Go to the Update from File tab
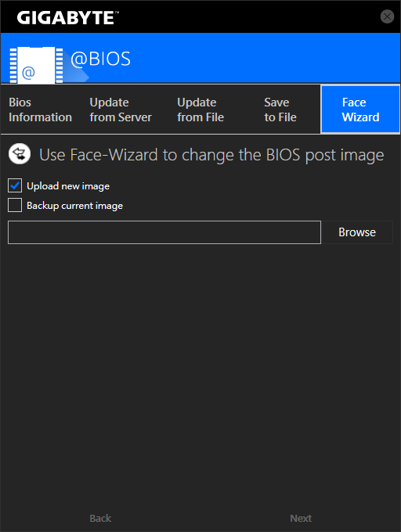The width and height of the screenshot is (401, 532). 200,110
